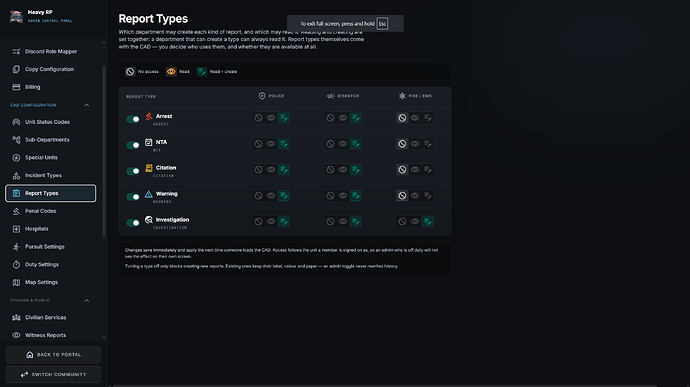Open Discord Role Mapper page

click(51, 52)
